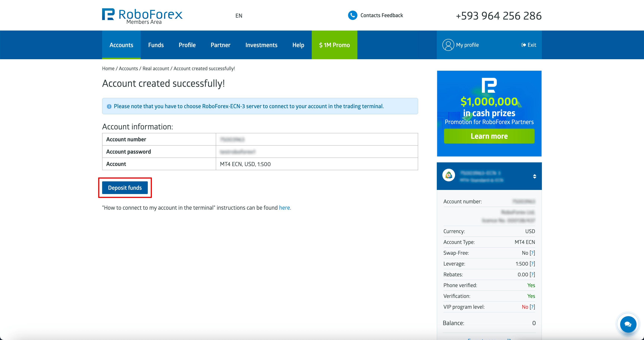The height and width of the screenshot is (340, 644).
Task: Click the Deposit funds button
Action: tap(125, 188)
